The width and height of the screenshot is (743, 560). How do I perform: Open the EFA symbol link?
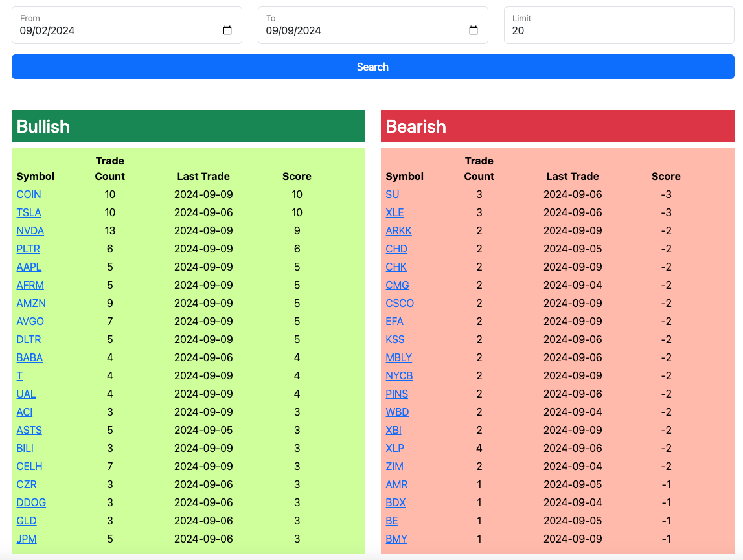pos(394,321)
